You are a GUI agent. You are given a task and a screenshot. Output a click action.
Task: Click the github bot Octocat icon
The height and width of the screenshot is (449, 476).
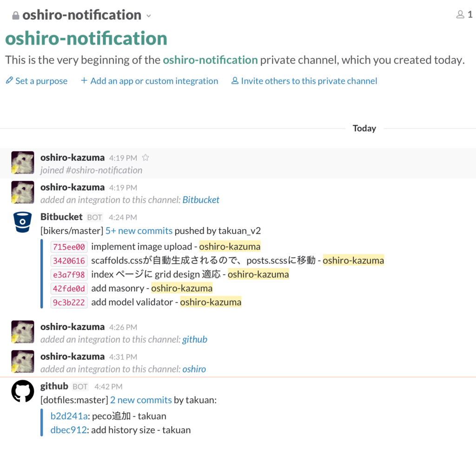tap(23, 391)
